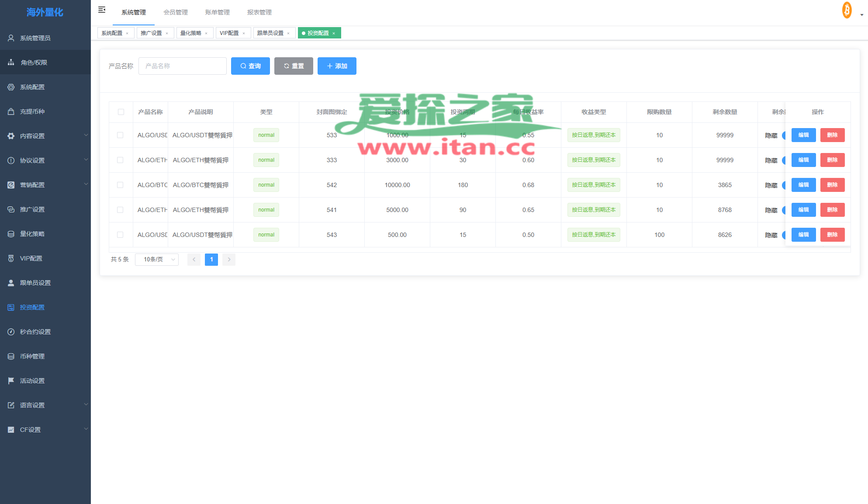Switch to the 会员管理 top tab

tap(176, 12)
